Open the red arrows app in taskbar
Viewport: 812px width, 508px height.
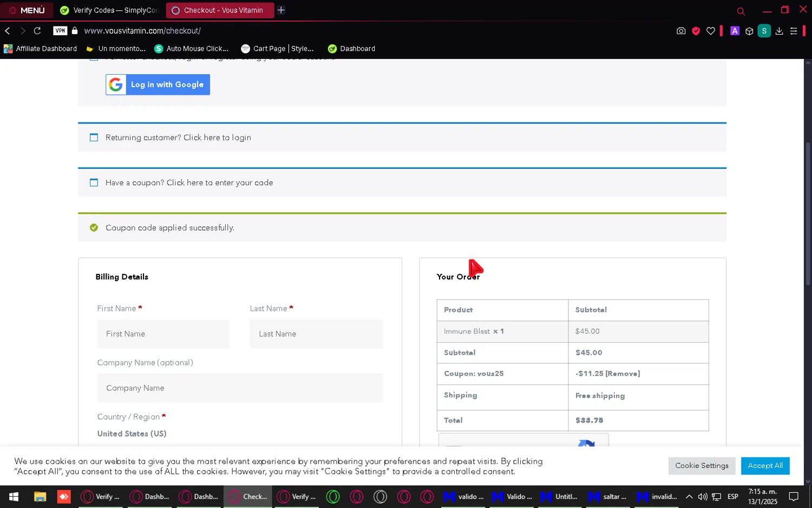[64, 497]
